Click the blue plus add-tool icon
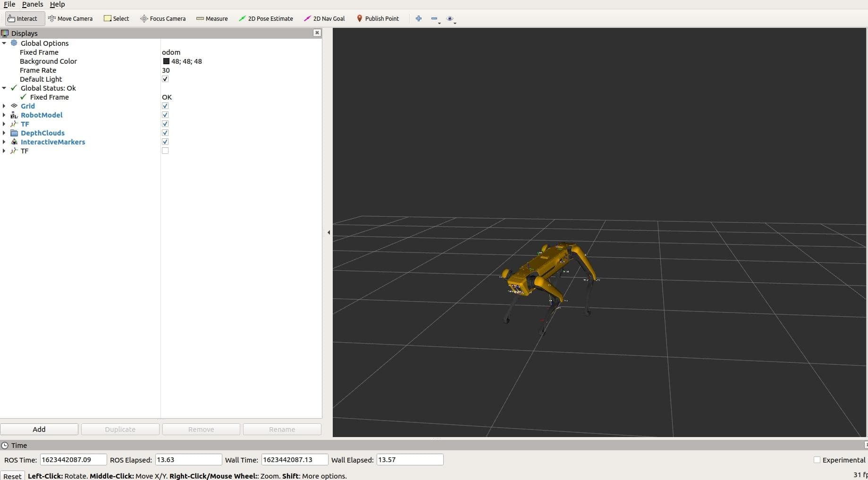The image size is (868, 480). (419, 18)
